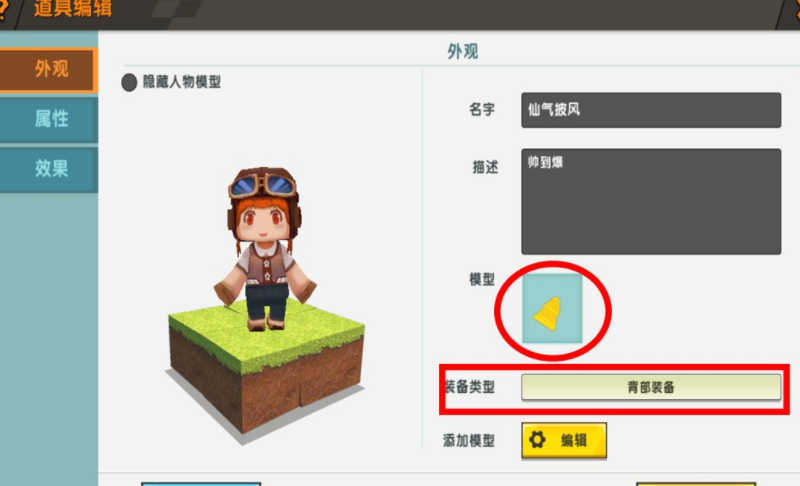Select the yellow cloak model thumbnail
This screenshot has height=486, width=800.
(552, 309)
